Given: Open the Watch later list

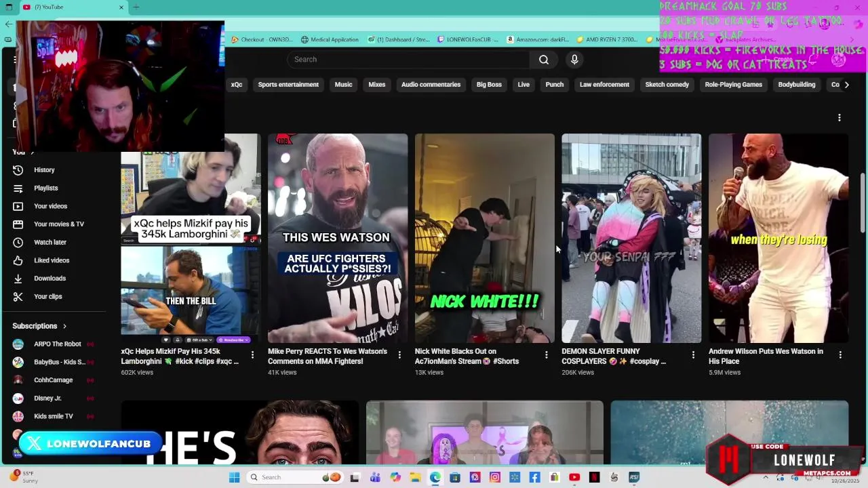Looking at the screenshot, I should pos(50,242).
